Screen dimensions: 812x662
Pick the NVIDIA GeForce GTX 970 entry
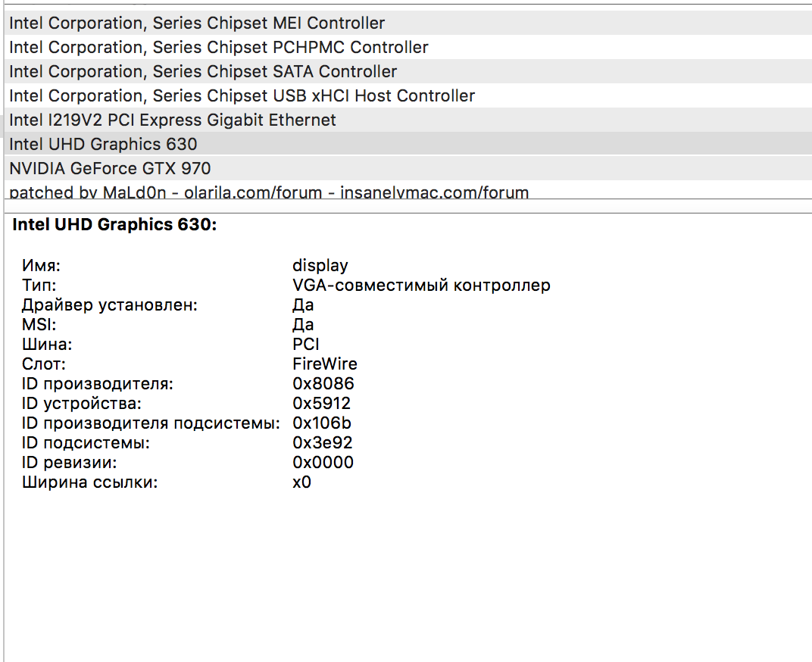point(110,169)
